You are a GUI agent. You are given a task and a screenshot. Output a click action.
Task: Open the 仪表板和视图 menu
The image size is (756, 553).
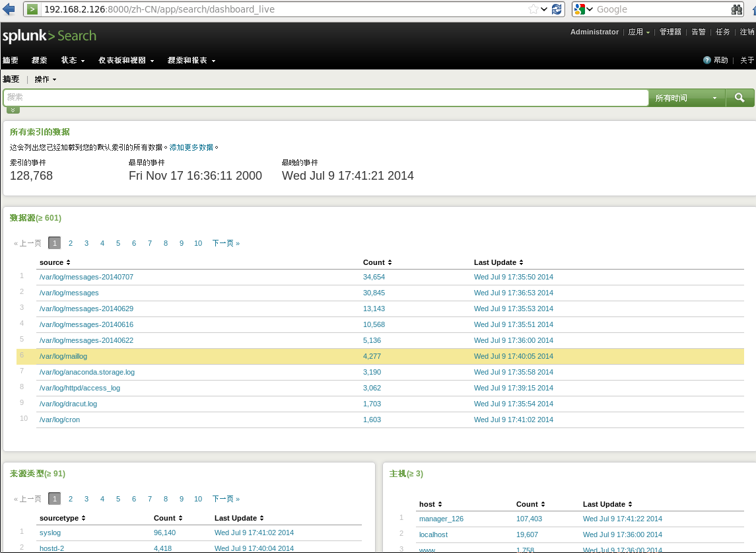pyautogui.click(x=126, y=60)
